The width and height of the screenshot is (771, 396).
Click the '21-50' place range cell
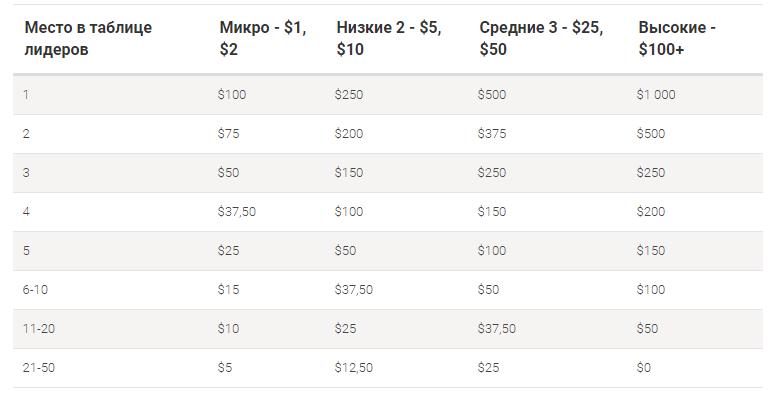tap(39, 367)
